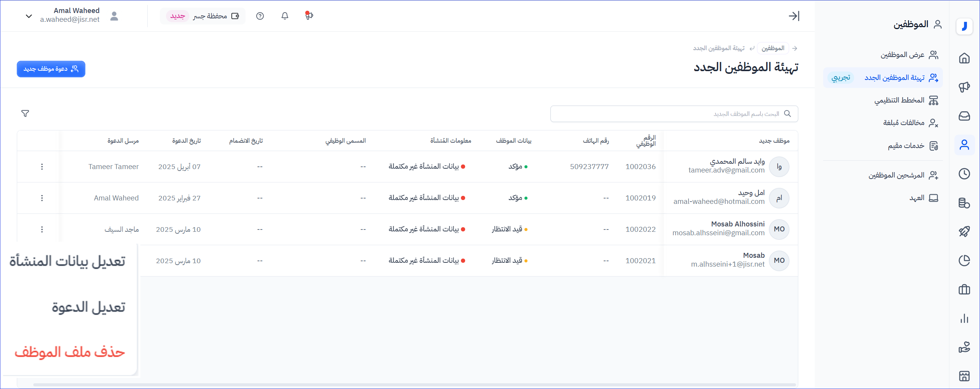Click the new employee name search field

tap(669, 114)
